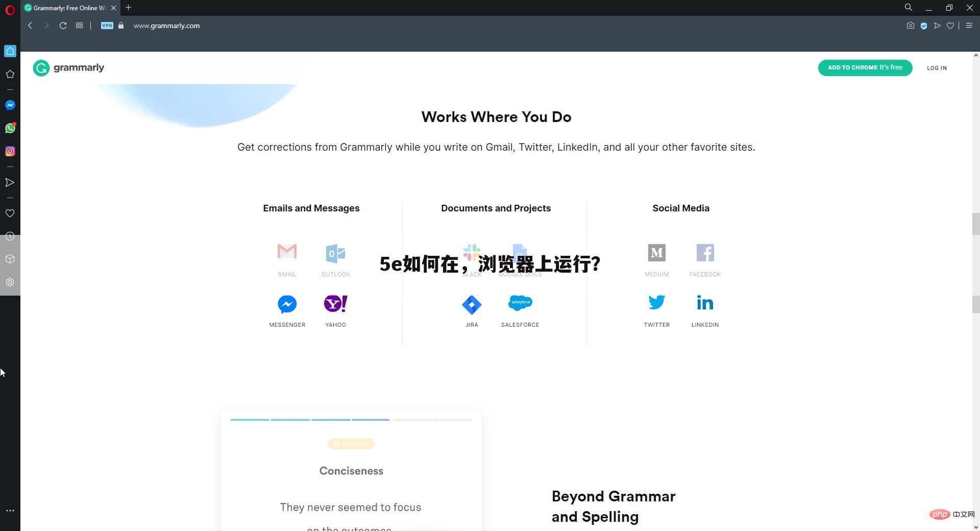The image size is (980, 531).
Task: Click the page scrollbar up arrow
Action: pyautogui.click(x=976, y=55)
